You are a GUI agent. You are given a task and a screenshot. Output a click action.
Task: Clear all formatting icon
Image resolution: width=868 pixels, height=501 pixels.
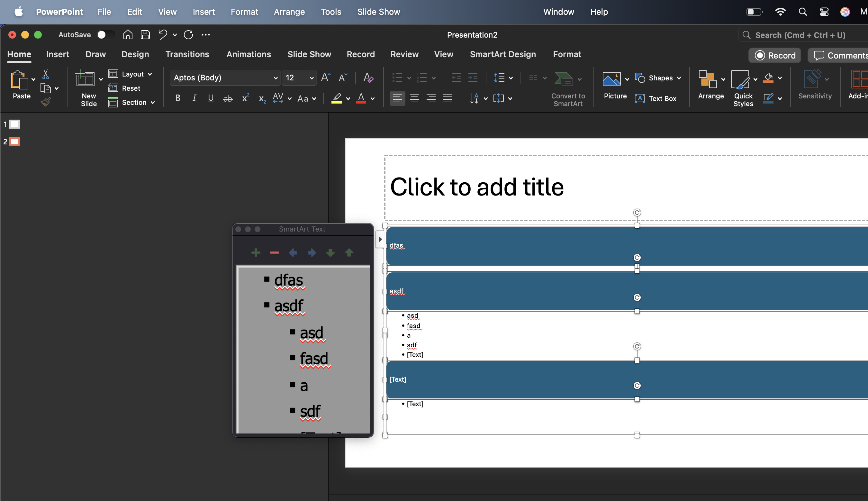click(368, 77)
